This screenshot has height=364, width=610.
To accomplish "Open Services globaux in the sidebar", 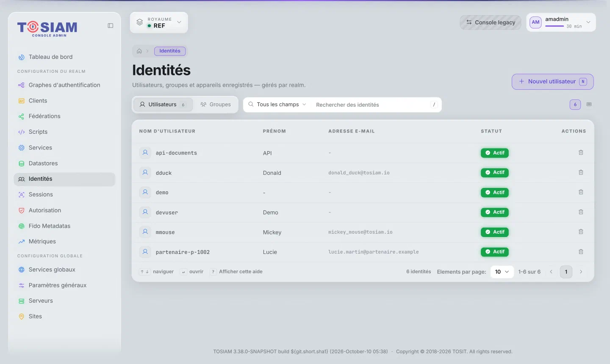I will click(x=64, y=270).
